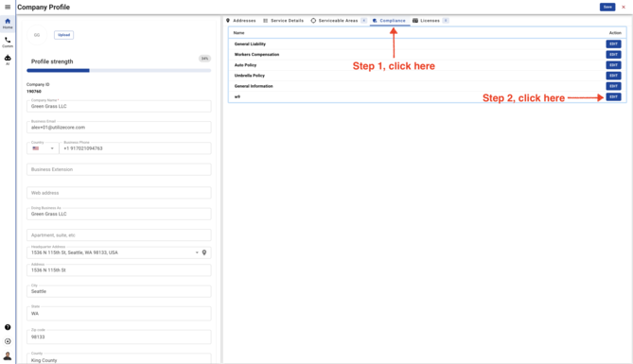
Task: Click the Business Email field
Action: click(118, 127)
